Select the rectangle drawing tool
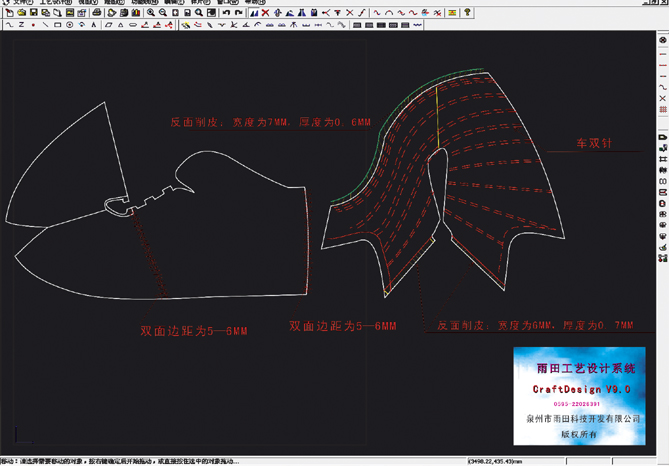 pyautogui.click(x=58, y=25)
